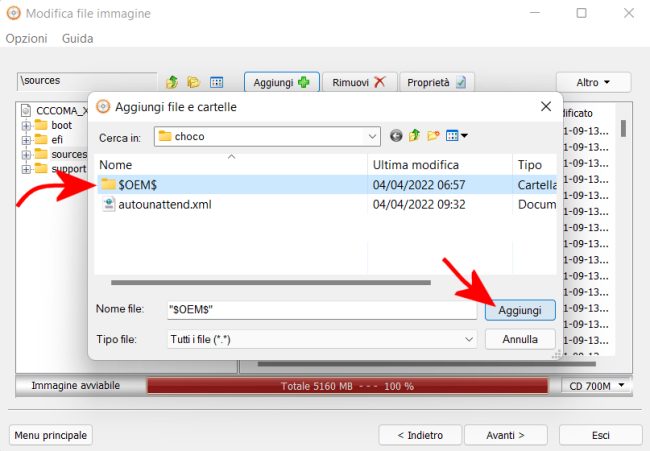Image resolution: width=650 pixels, height=451 pixels.
Task: Expand the efi folder tree node
Action: 26,140
